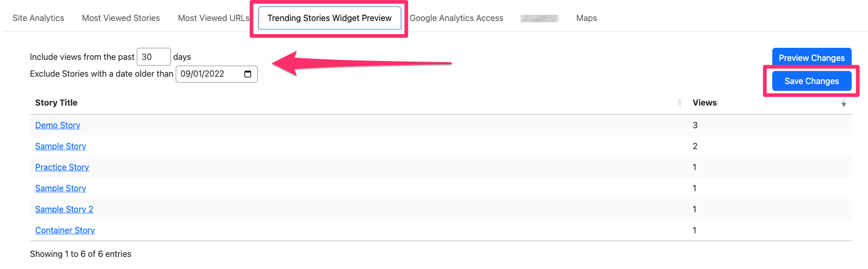868x269 pixels.
Task: Open the Container Story link
Action: pos(65,230)
